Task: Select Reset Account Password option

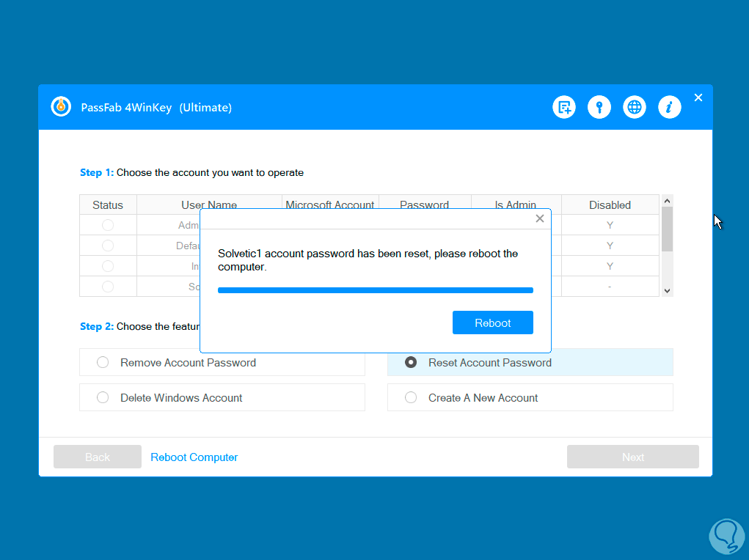Action: (530, 362)
